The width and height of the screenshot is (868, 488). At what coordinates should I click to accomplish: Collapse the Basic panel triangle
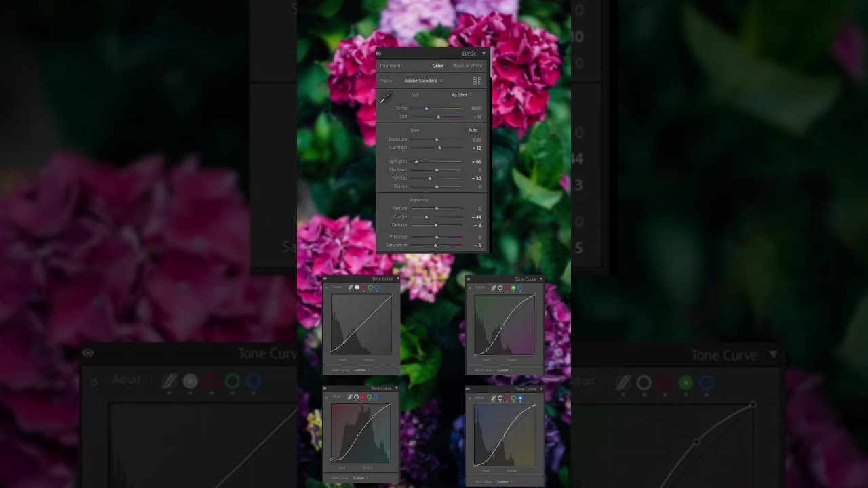tap(484, 53)
